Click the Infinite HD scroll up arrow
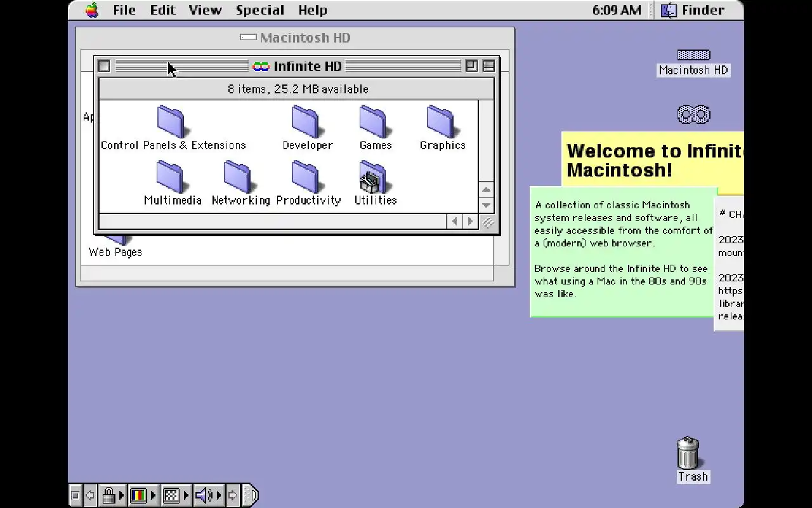Viewport: 812px width, 508px height. [486, 190]
